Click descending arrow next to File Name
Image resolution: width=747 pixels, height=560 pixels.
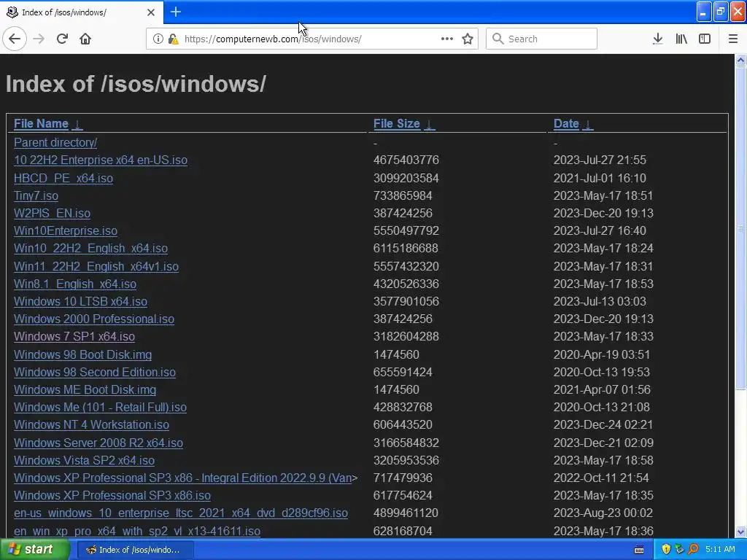[x=77, y=124]
